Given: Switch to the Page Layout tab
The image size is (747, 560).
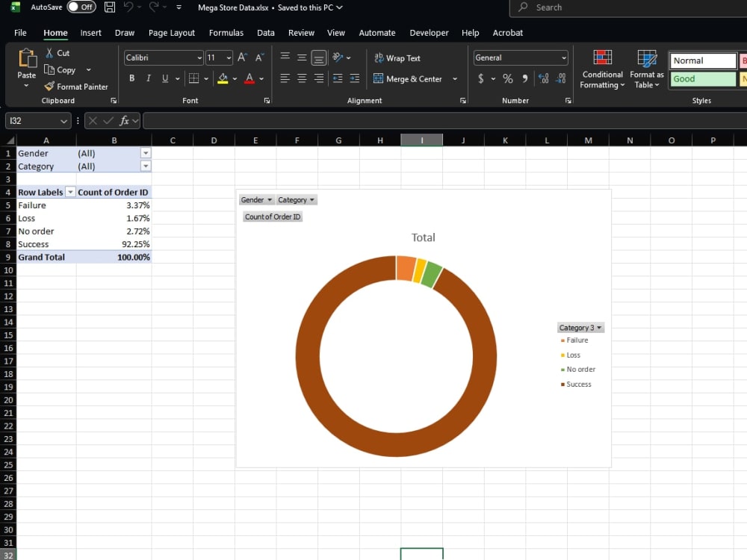Looking at the screenshot, I should (172, 33).
